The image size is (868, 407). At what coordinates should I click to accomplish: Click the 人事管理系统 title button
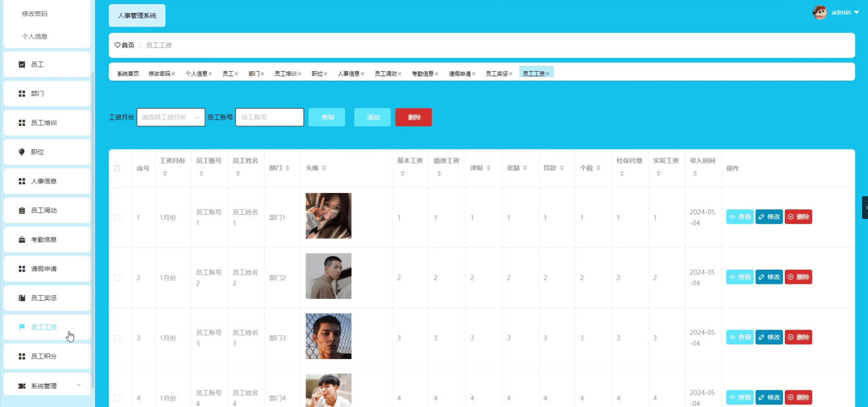coord(137,15)
